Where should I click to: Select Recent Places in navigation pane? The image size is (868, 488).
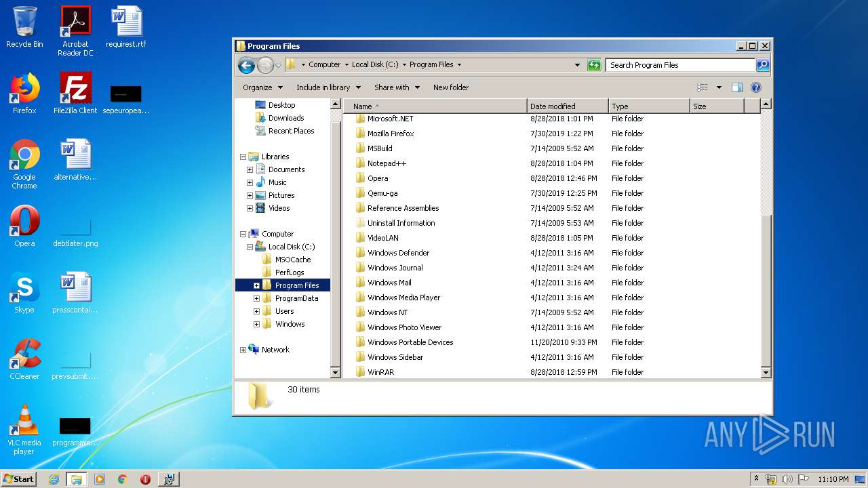tap(291, 131)
